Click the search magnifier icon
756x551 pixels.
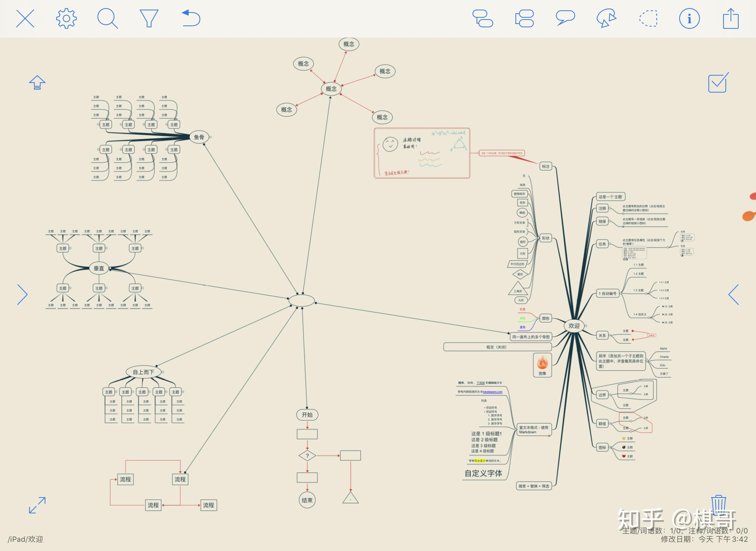107,18
